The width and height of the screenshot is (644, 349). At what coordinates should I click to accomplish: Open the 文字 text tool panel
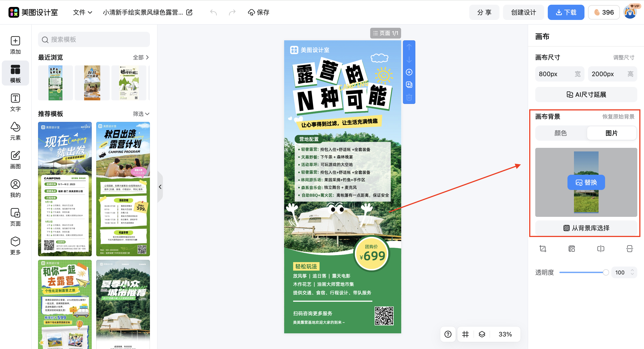tap(15, 102)
